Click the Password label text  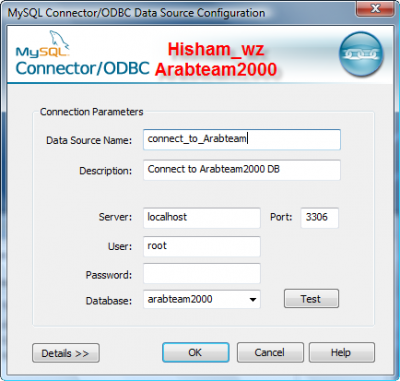tap(109, 275)
